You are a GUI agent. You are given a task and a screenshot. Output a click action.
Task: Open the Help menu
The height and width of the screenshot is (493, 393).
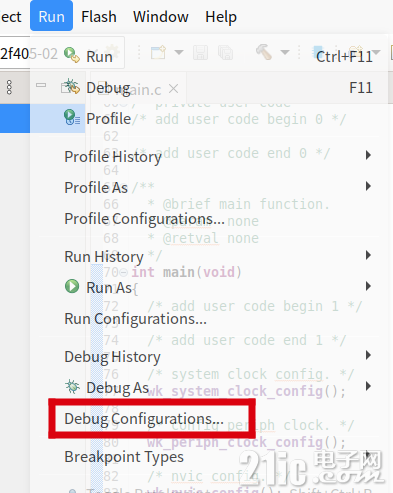(x=221, y=17)
